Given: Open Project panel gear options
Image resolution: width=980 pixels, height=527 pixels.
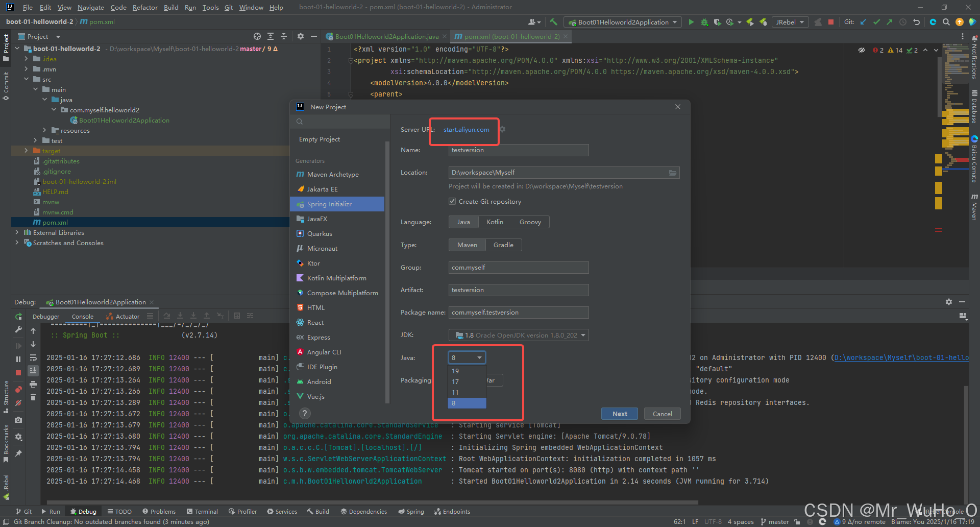Looking at the screenshot, I should point(301,36).
